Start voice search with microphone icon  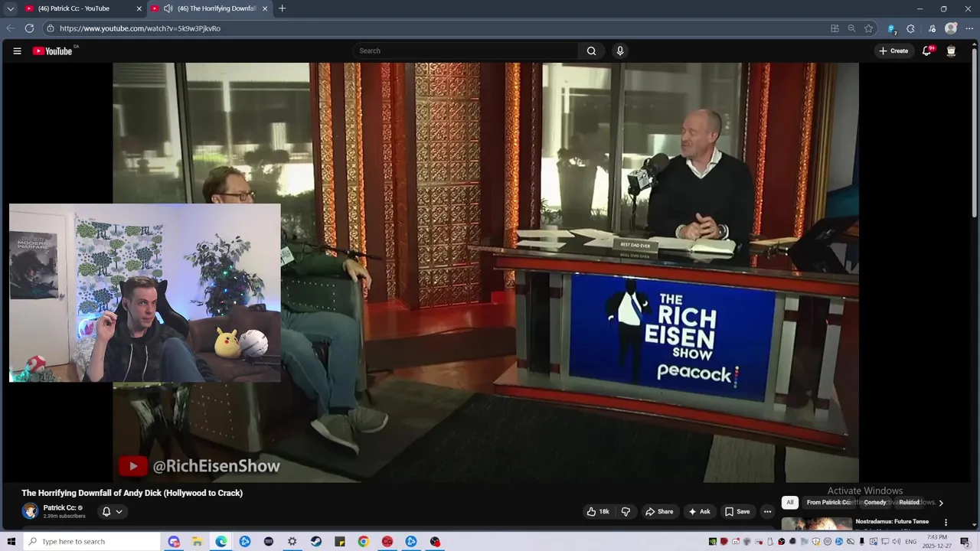(x=620, y=51)
